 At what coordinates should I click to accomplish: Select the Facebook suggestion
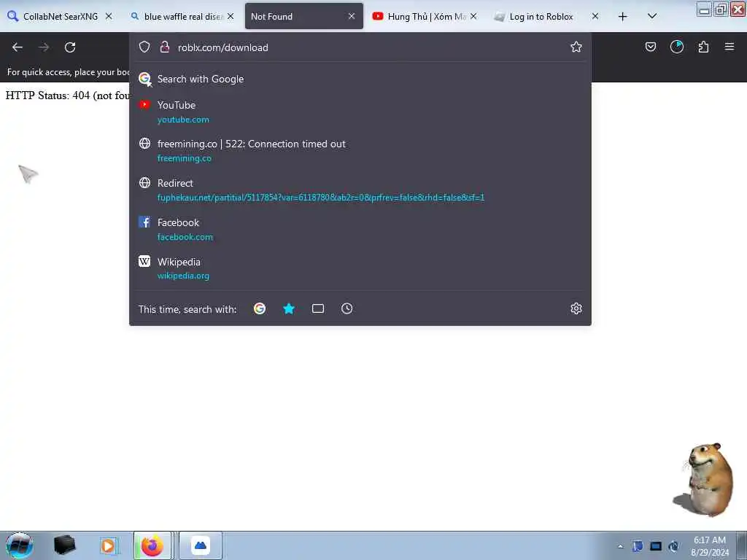360,229
